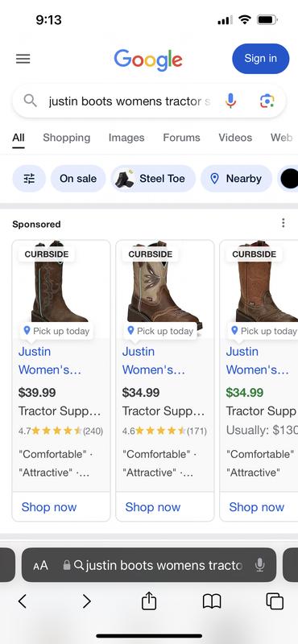Viewport: 298px width, 644px height.
Task: Open the Google hamburger menu
Action: click(x=23, y=59)
